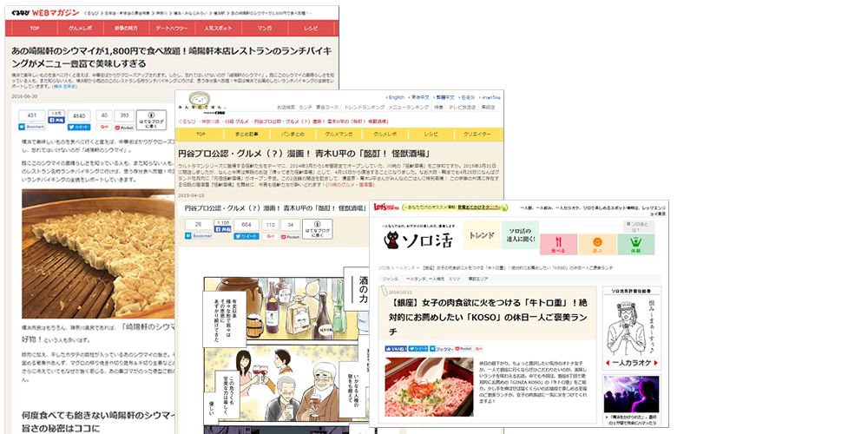The image size is (868, 434).
Task: Click the beef bowl article thumbnail
Action: pos(417,386)
